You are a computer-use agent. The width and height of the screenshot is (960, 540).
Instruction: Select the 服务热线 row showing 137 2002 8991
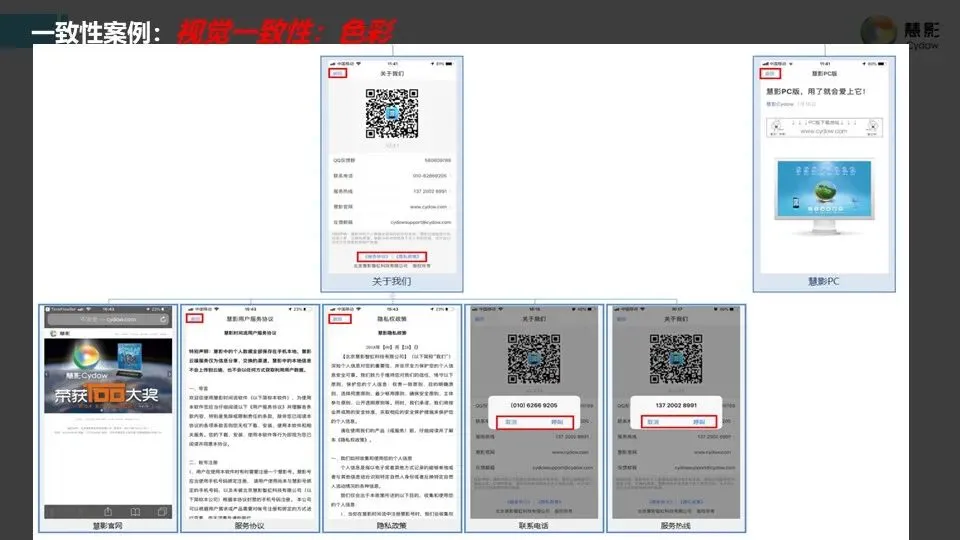(x=392, y=191)
